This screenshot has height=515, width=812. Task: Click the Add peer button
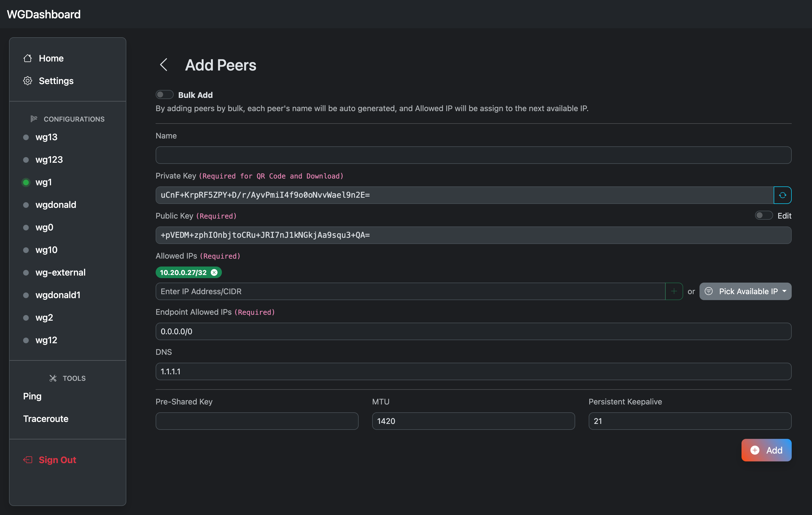click(766, 450)
